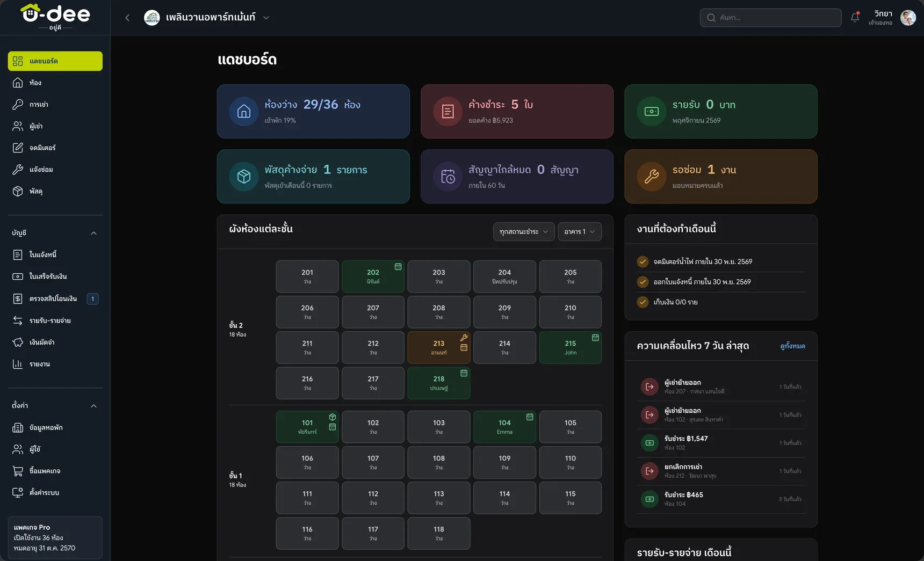Open the ห้องว่าง 29/36 card
Screen dimensions: 924x561
[x=313, y=112]
